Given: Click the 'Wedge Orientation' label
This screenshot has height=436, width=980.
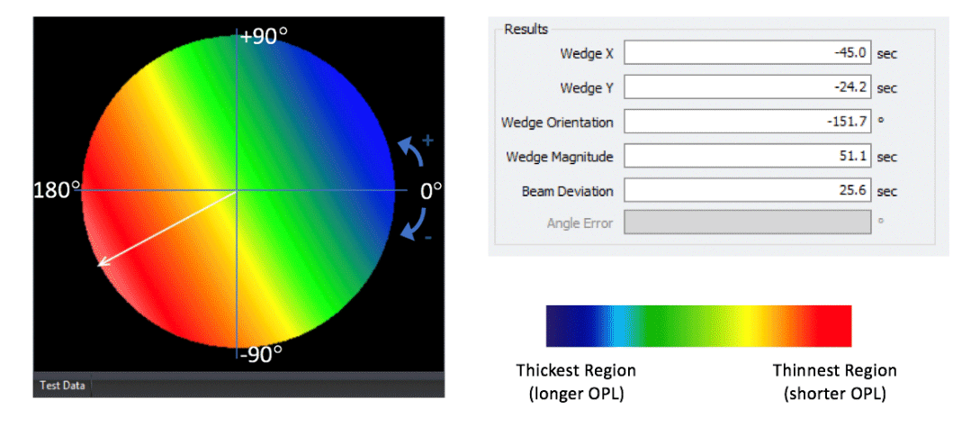Looking at the screenshot, I should coord(557,122).
